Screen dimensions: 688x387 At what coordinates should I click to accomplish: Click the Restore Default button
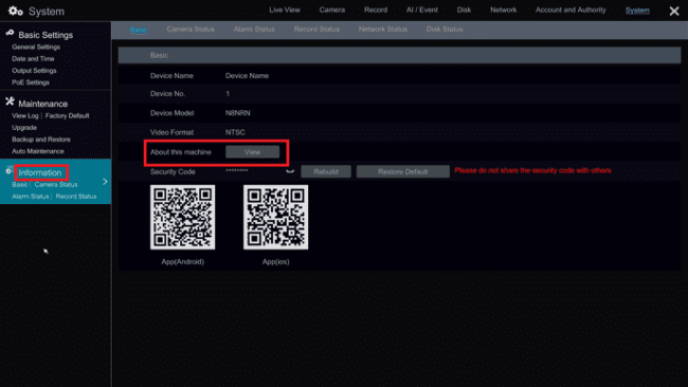[403, 172]
